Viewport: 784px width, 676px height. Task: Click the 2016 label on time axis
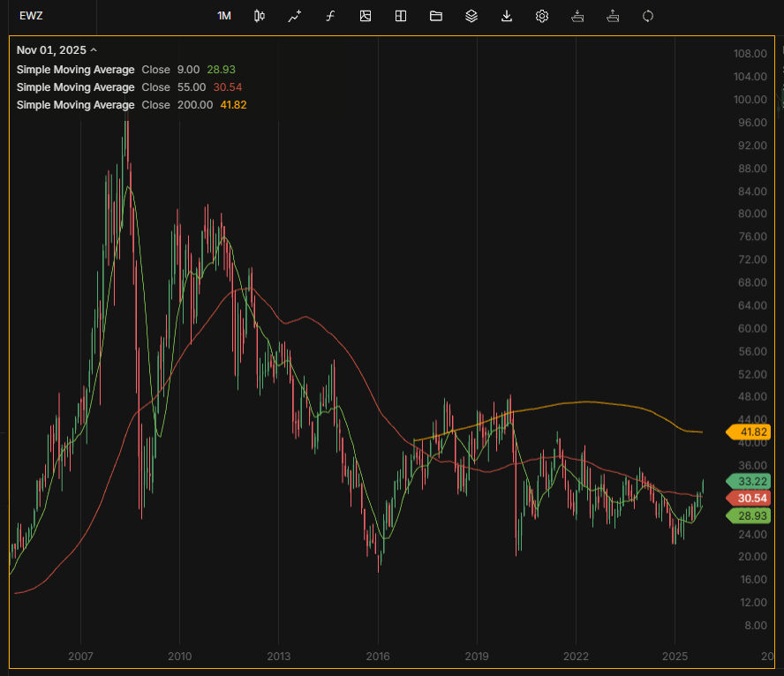[378, 657]
